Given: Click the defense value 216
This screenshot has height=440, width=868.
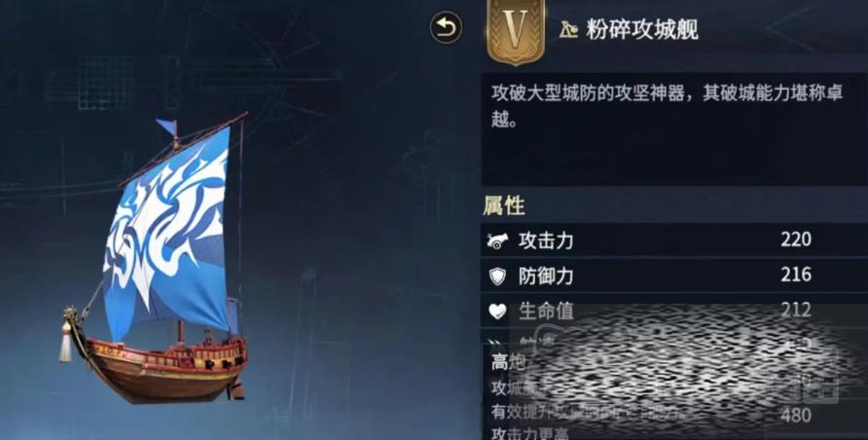Looking at the screenshot, I should coord(796,275).
